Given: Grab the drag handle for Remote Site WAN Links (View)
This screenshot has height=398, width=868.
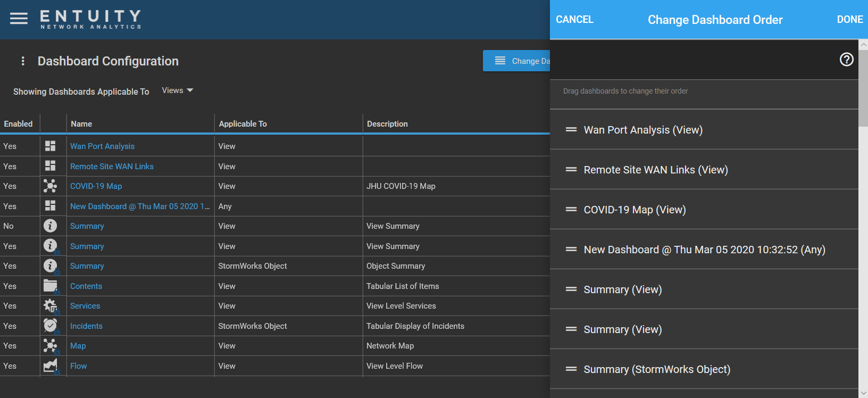Looking at the screenshot, I should pos(571,169).
